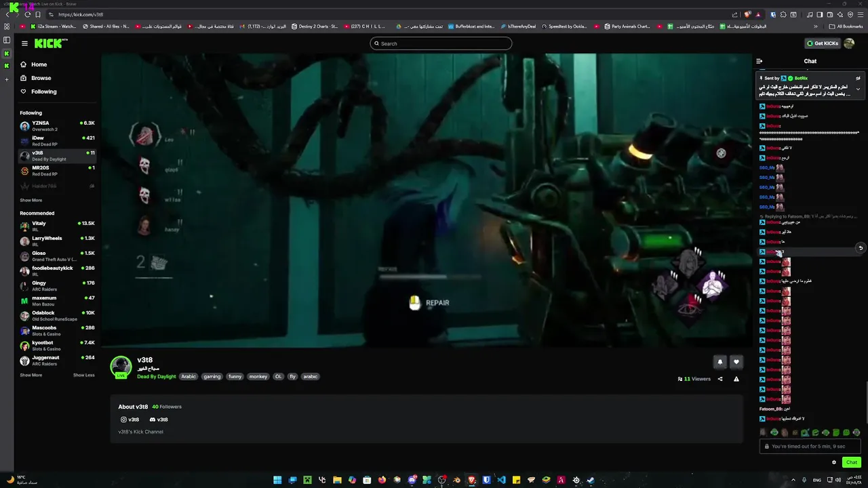Click the KICK logo
Screen dimensions: 868x488
click(51, 43)
